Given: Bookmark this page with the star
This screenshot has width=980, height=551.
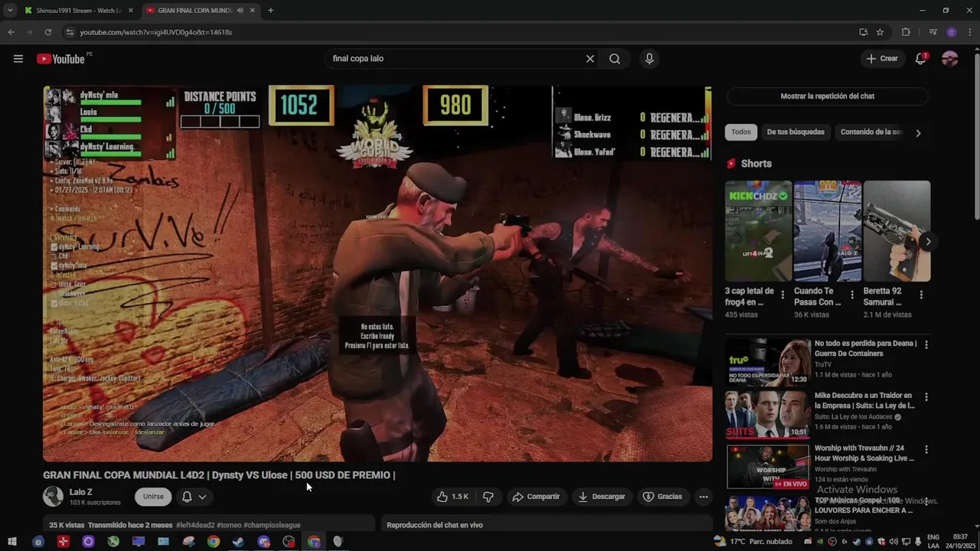Looking at the screenshot, I should click(880, 32).
